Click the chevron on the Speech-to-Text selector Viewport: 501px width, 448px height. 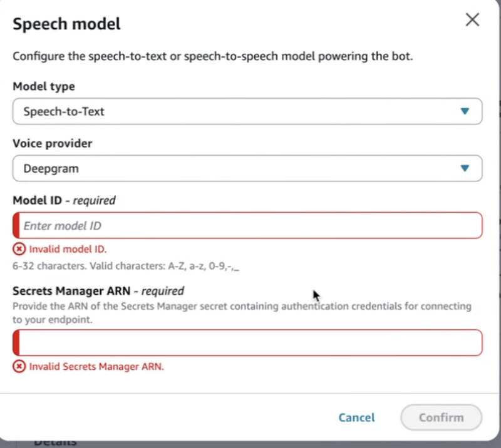465,111
